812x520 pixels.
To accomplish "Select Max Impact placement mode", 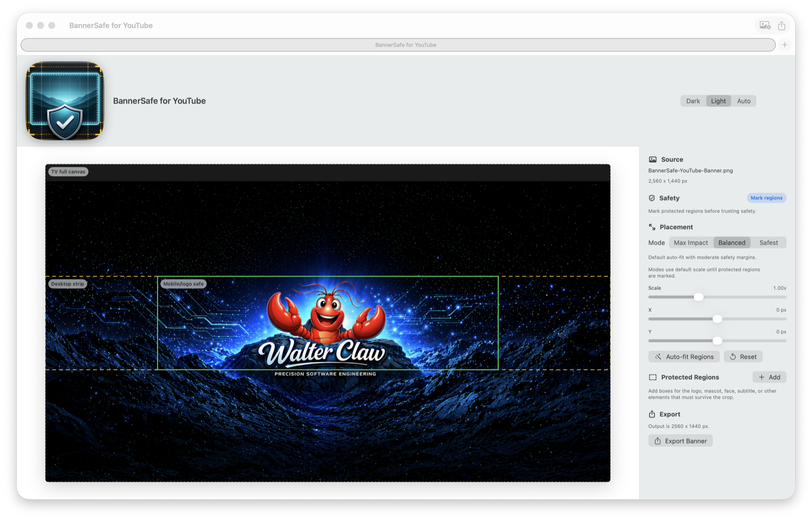I will tap(691, 243).
